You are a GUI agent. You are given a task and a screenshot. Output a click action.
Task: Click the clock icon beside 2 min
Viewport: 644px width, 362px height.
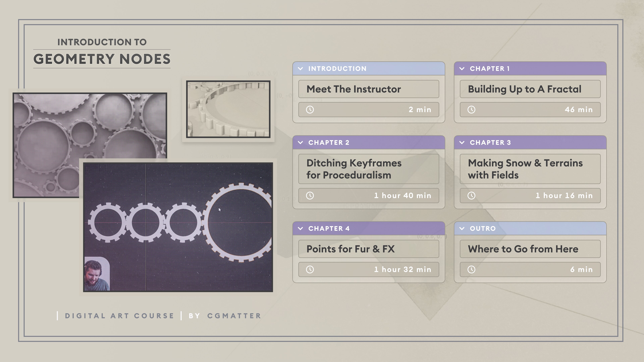(x=310, y=110)
